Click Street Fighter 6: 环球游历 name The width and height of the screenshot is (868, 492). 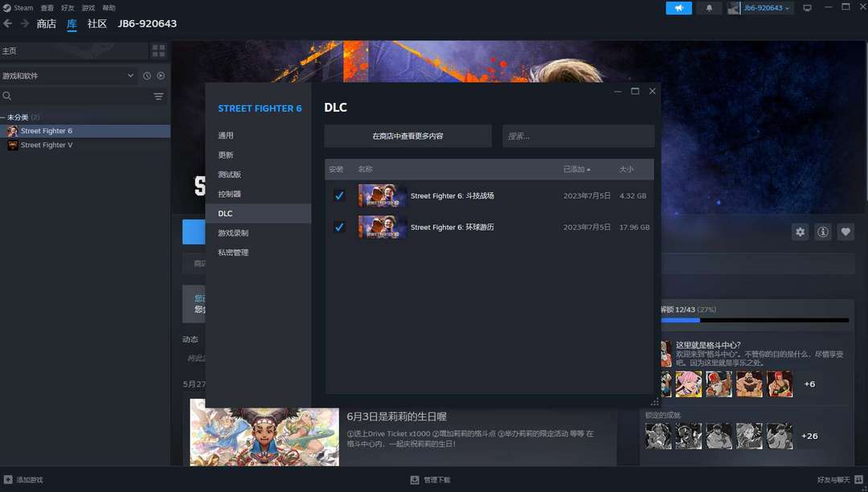click(x=452, y=228)
